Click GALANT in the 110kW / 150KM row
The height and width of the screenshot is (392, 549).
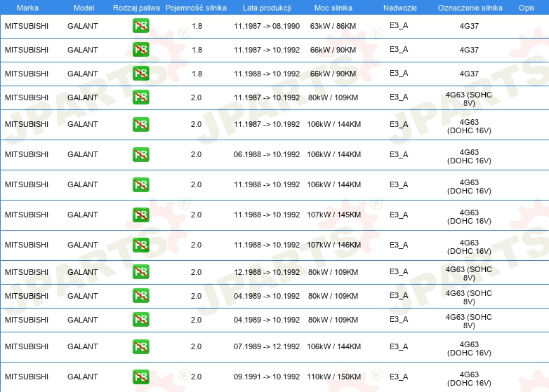pyautogui.click(x=83, y=377)
